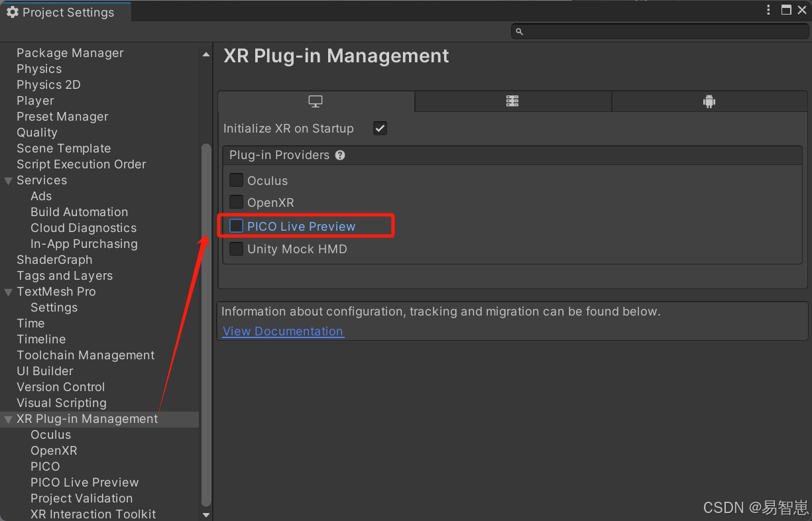812x521 pixels.
Task: Open Visual Scripting settings
Action: (62, 403)
